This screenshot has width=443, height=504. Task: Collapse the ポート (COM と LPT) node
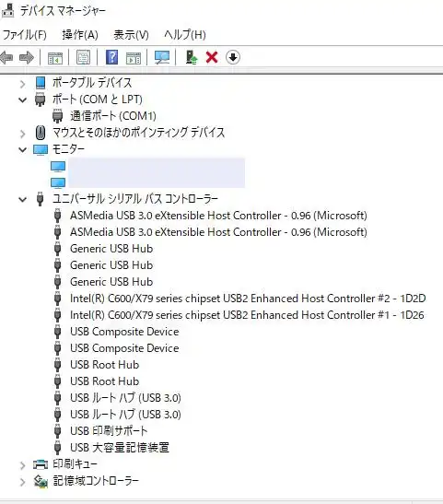pyautogui.click(x=22, y=100)
